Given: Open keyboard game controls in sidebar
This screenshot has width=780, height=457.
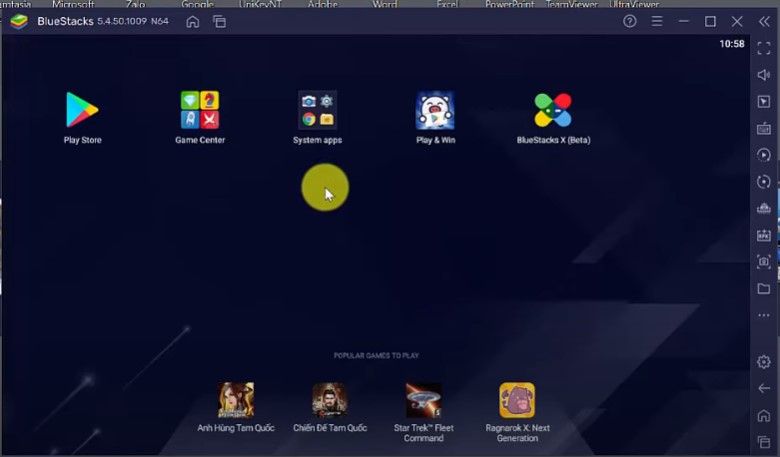Looking at the screenshot, I should pyautogui.click(x=764, y=129).
